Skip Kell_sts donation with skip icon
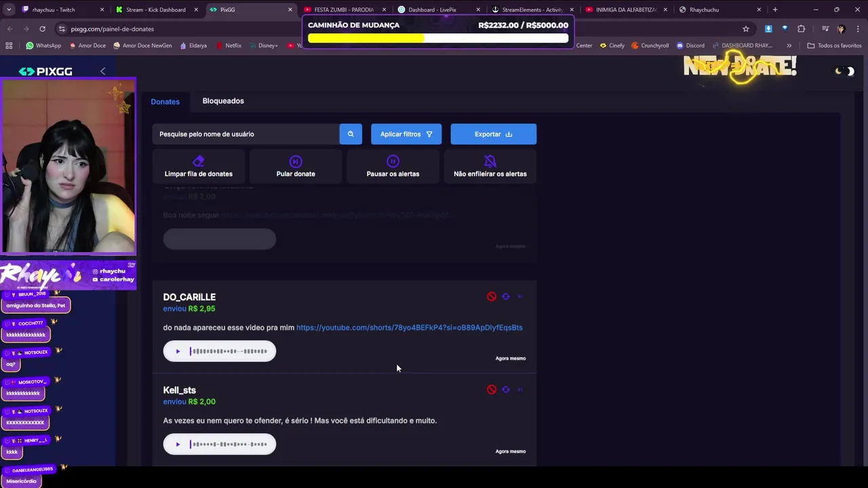 [520, 390]
